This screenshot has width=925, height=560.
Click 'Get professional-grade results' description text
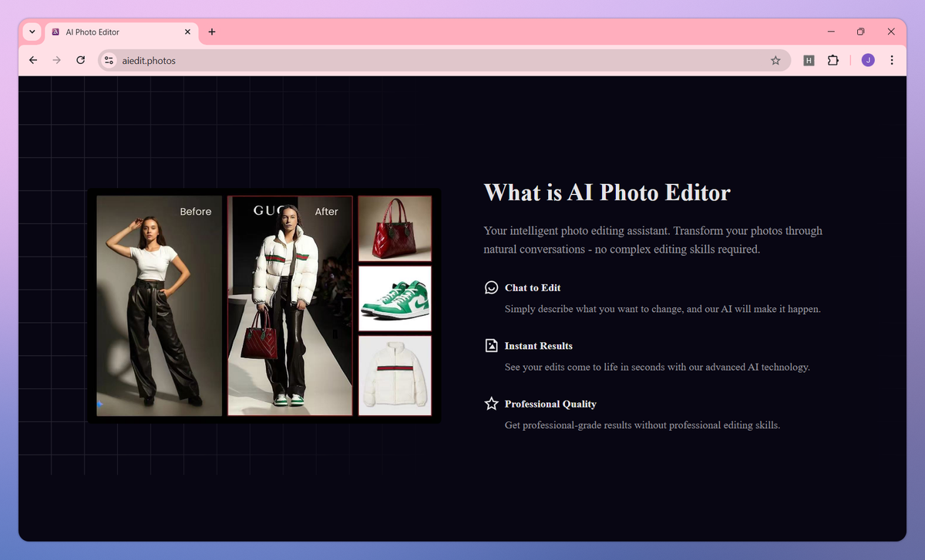[x=642, y=425]
